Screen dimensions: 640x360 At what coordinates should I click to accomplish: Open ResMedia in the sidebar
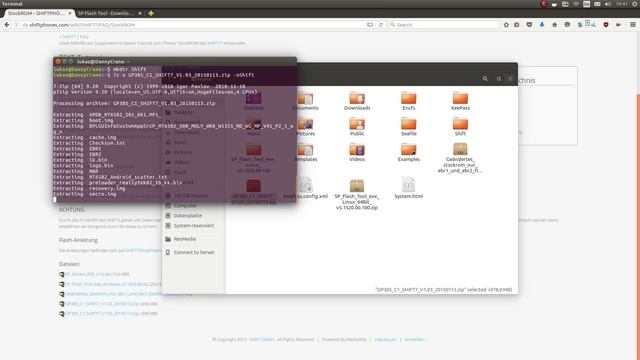(x=185, y=239)
